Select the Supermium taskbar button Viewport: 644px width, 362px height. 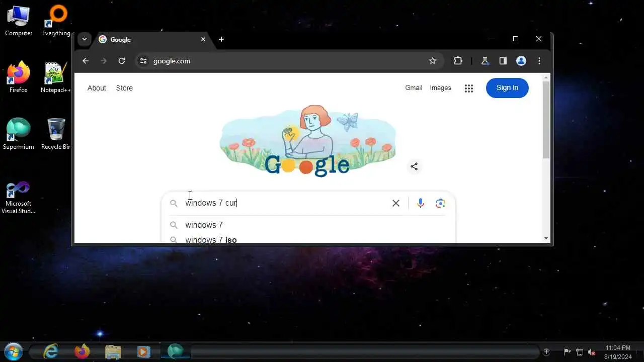(x=176, y=351)
